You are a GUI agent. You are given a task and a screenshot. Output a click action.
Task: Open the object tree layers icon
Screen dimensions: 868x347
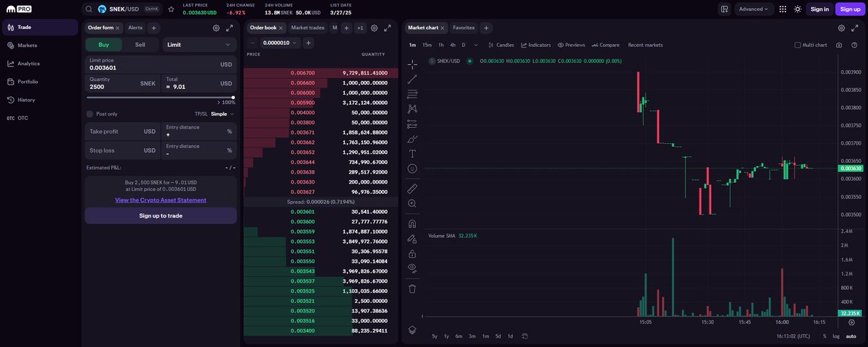click(412, 329)
